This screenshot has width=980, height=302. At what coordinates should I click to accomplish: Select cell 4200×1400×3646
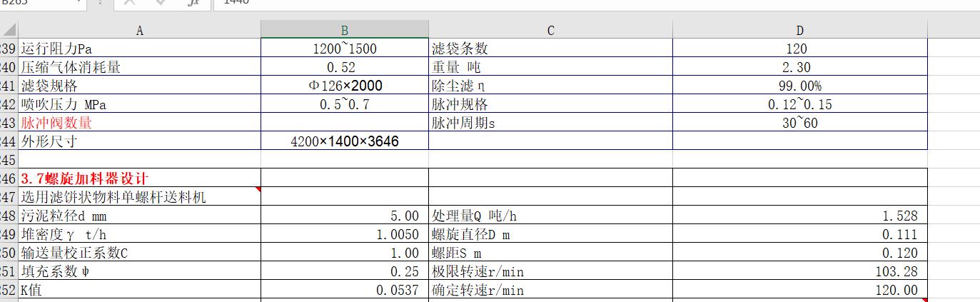tap(345, 141)
